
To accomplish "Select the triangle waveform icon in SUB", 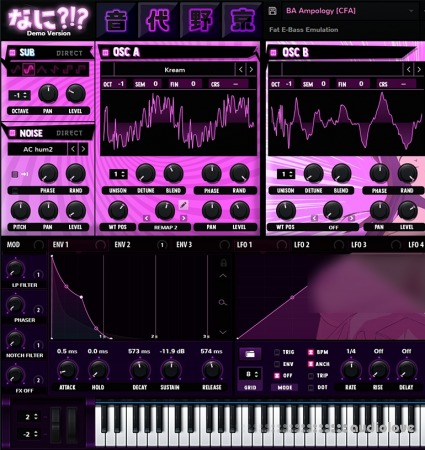I will [41, 70].
